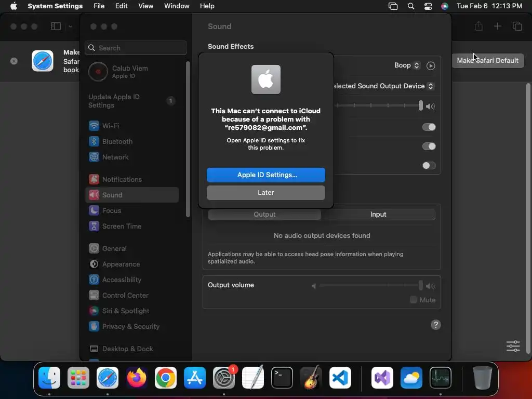Open Finder from the Dock

coord(49,378)
